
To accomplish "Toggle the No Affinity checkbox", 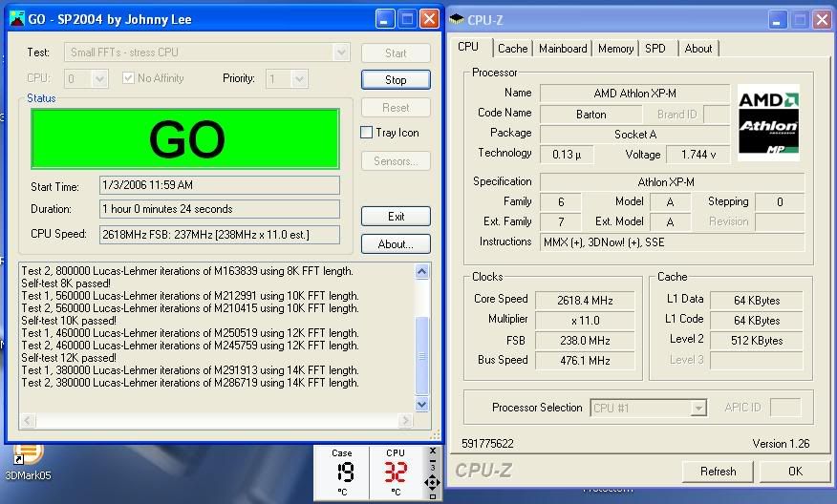I will (128, 78).
